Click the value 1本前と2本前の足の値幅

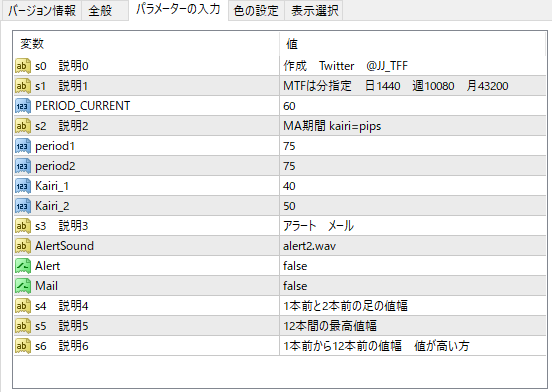[x=346, y=306]
